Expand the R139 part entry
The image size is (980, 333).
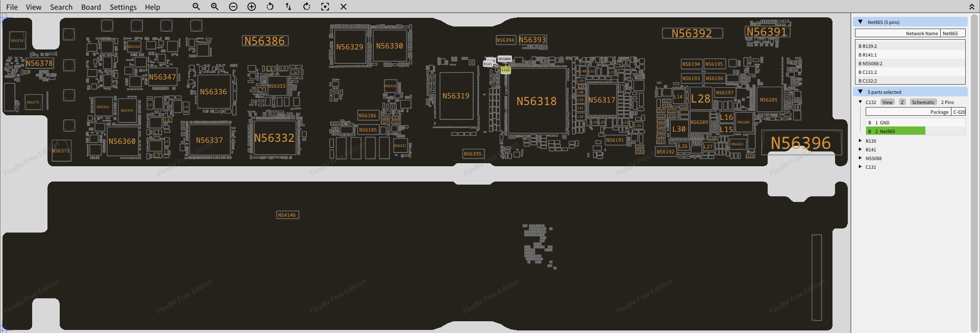(861, 141)
